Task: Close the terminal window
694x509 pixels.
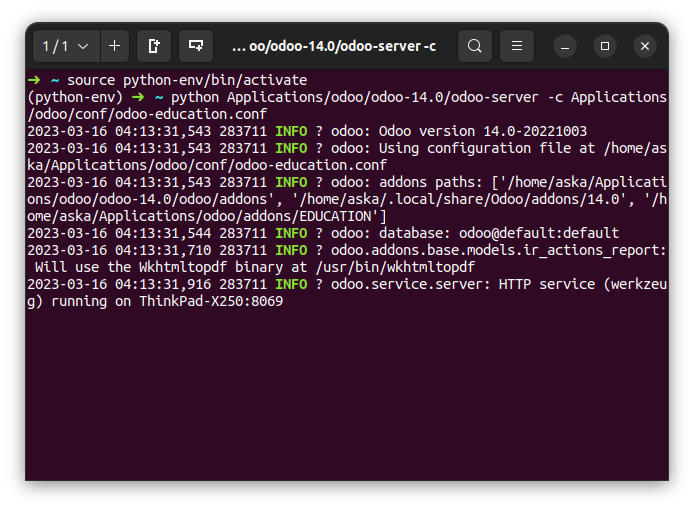Action: pyautogui.click(x=645, y=46)
